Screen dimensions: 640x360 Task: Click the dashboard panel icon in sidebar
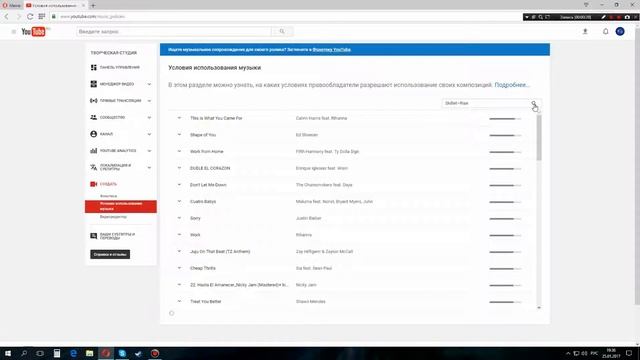93,67
